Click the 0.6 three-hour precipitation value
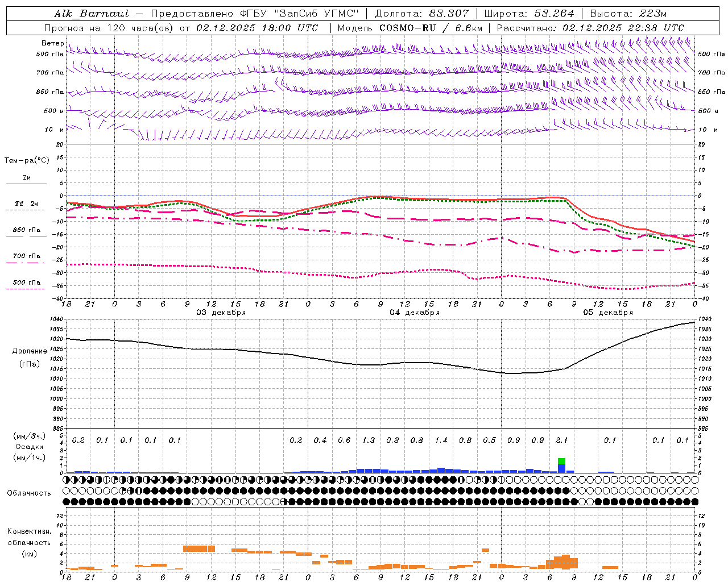The image size is (728, 582). [344, 440]
